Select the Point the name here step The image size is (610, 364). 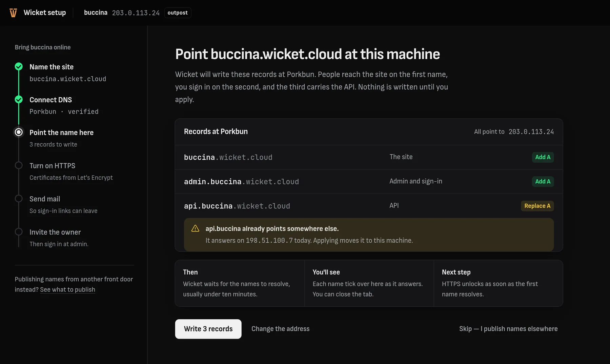tap(61, 133)
